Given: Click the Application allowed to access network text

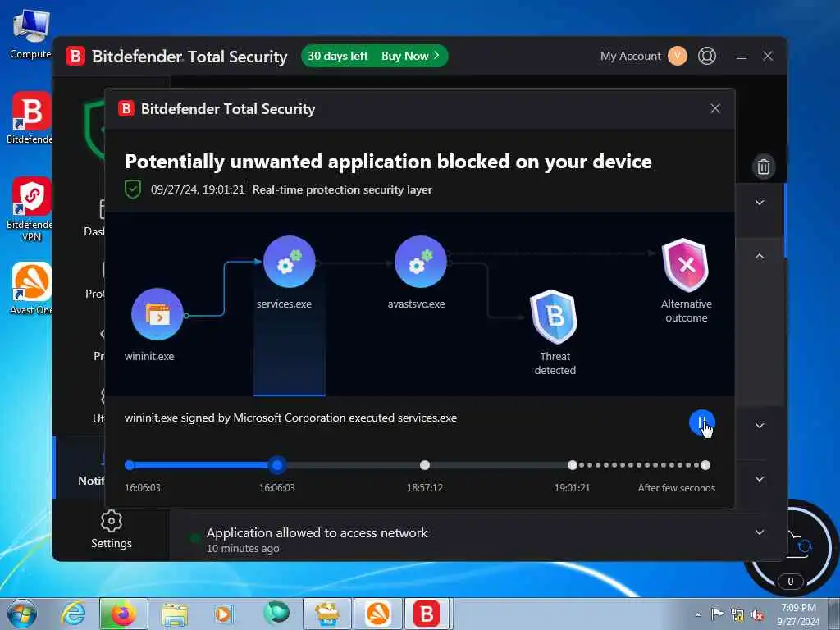Looking at the screenshot, I should (x=317, y=532).
